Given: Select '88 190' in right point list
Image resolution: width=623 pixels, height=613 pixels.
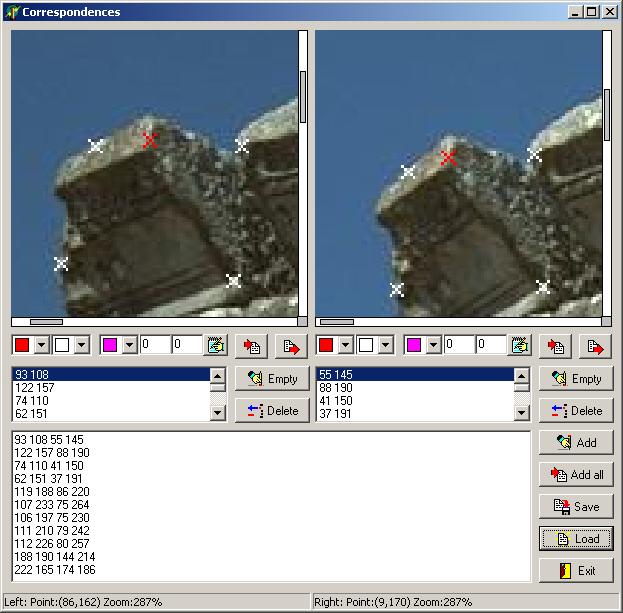Looking at the screenshot, I should [415, 388].
